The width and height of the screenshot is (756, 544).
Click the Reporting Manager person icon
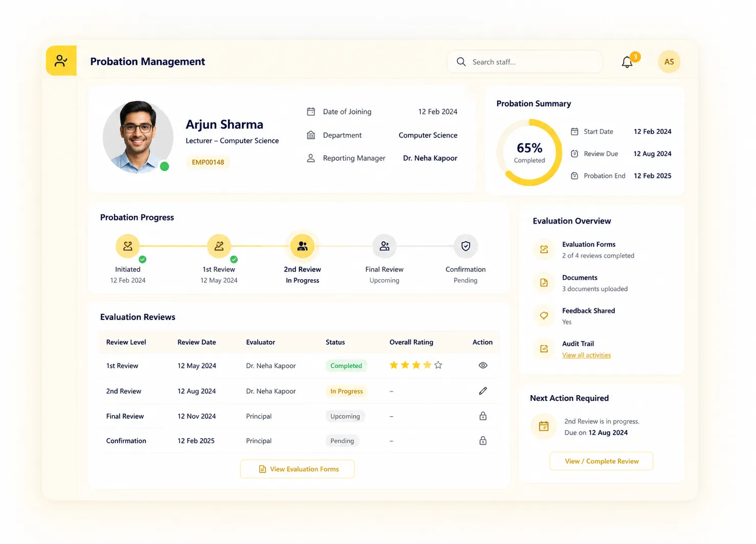pos(310,158)
